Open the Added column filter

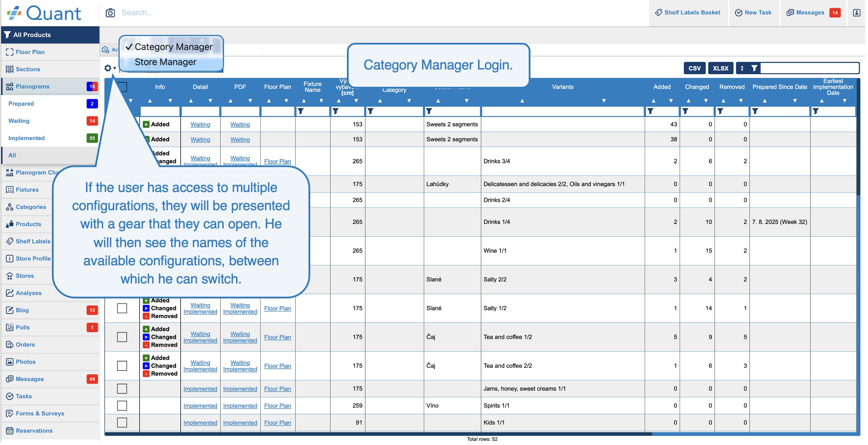(651, 111)
